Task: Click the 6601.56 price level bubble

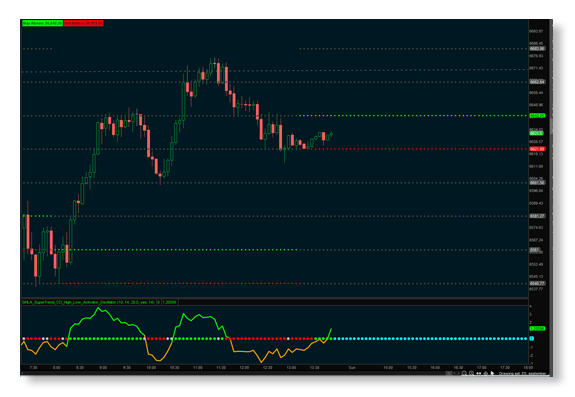Action: click(537, 183)
